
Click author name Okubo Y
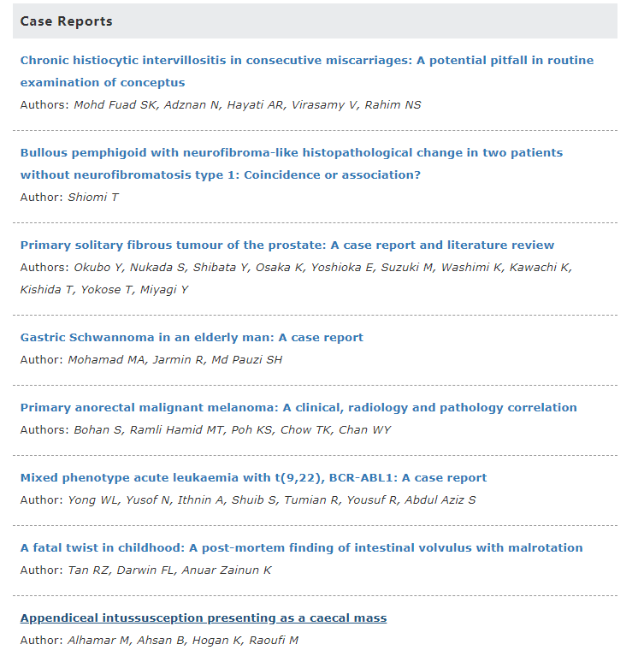(x=97, y=268)
